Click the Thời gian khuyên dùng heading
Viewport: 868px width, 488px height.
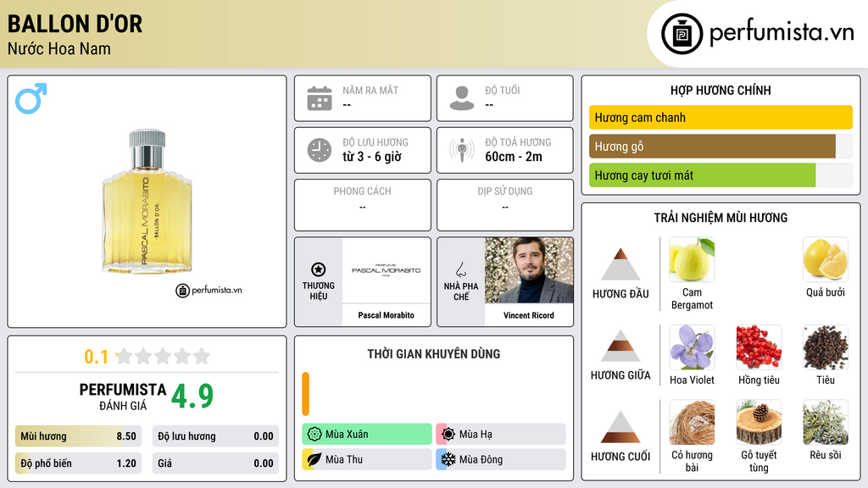(434, 353)
